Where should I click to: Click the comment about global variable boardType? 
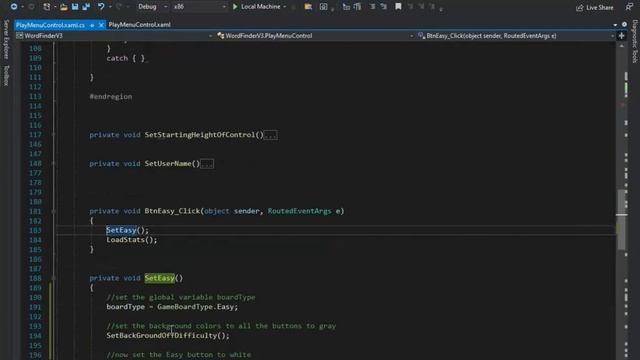pos(181,297)
